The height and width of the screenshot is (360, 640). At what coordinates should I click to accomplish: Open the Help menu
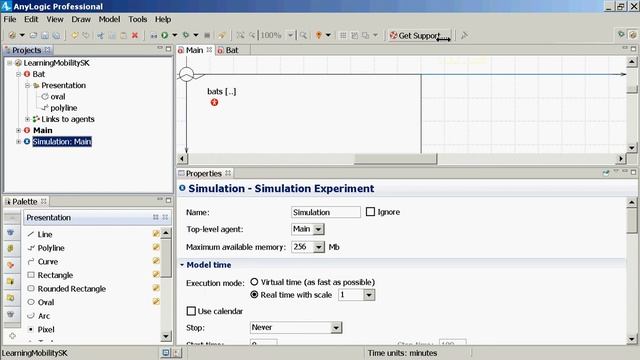pyautogui.click(x=163, y=19)
